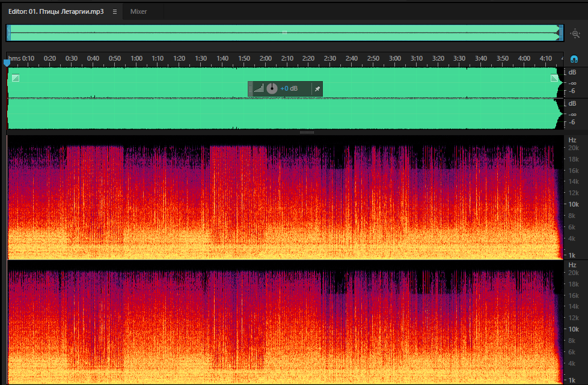
Task: Click the lower channel -6 amplitude label
Action: [572, 122]
